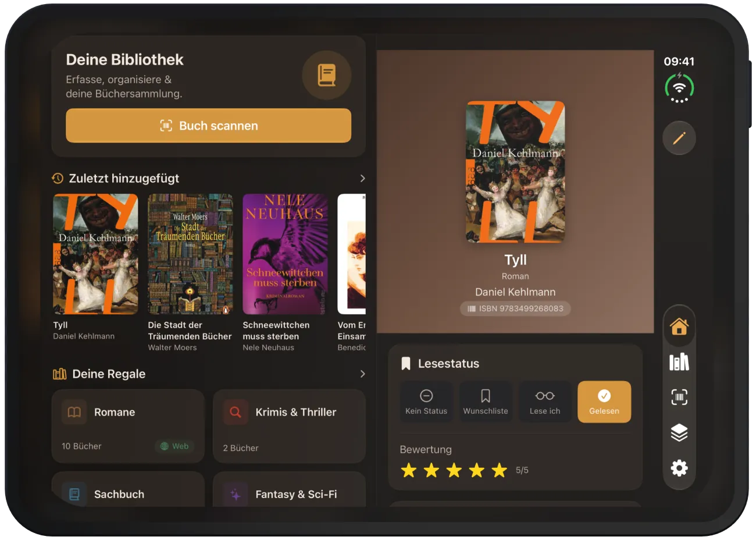
Task: Click the round book icon in library header
Action: [x=326, y=75]
